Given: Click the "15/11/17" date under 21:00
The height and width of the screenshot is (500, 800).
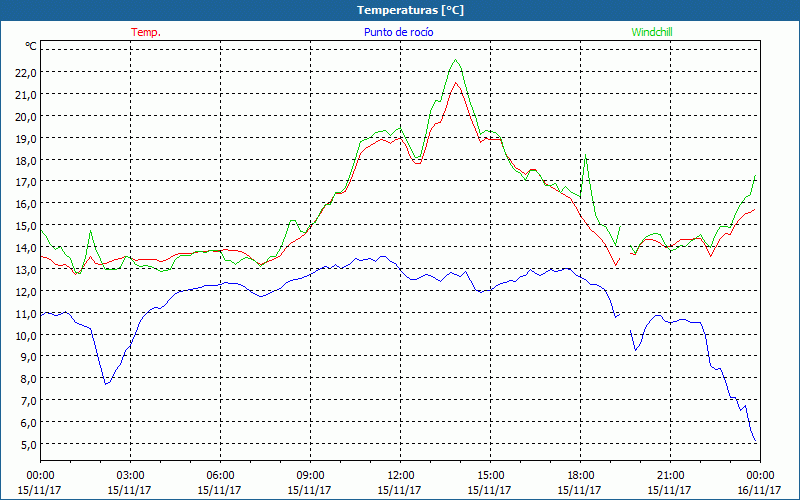Looking at the screenshot, I should coord(669,490).
